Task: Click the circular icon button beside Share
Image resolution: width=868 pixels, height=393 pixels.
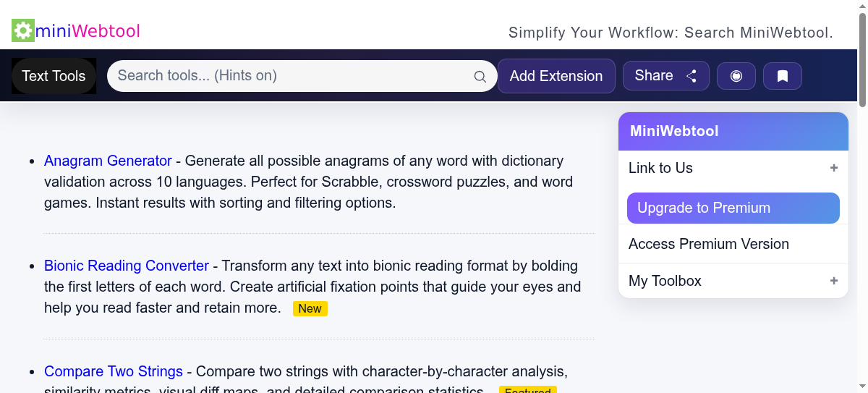Action: click(x=736, y=76)
